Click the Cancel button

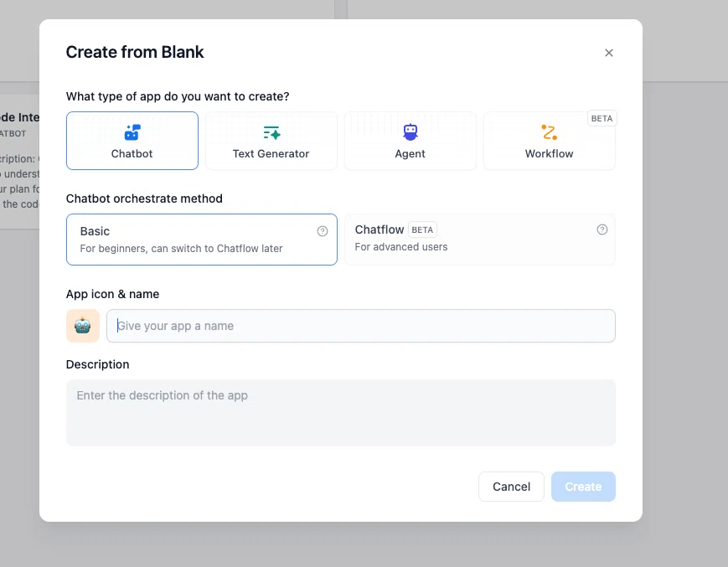pyautogui.click(x=511, y=487)
